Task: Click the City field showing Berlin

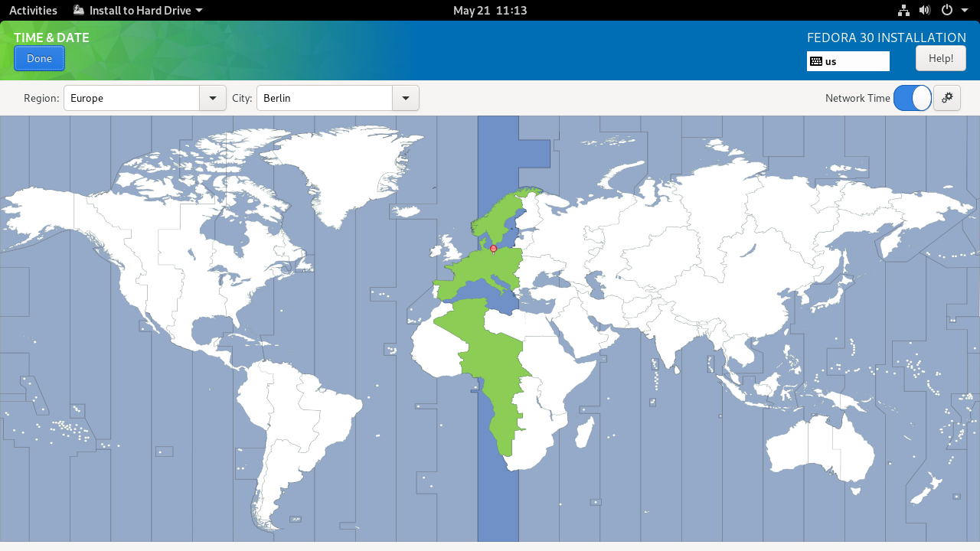Action: 325,98
